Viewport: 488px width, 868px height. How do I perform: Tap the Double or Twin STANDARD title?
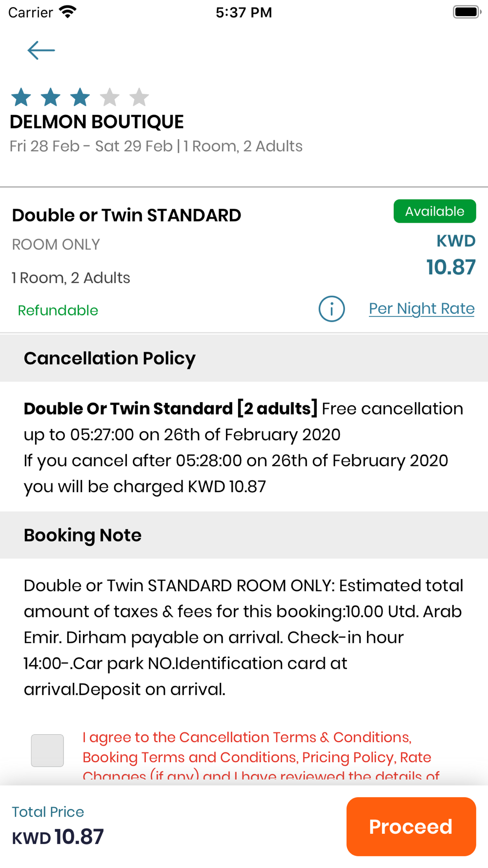point(126,215)
